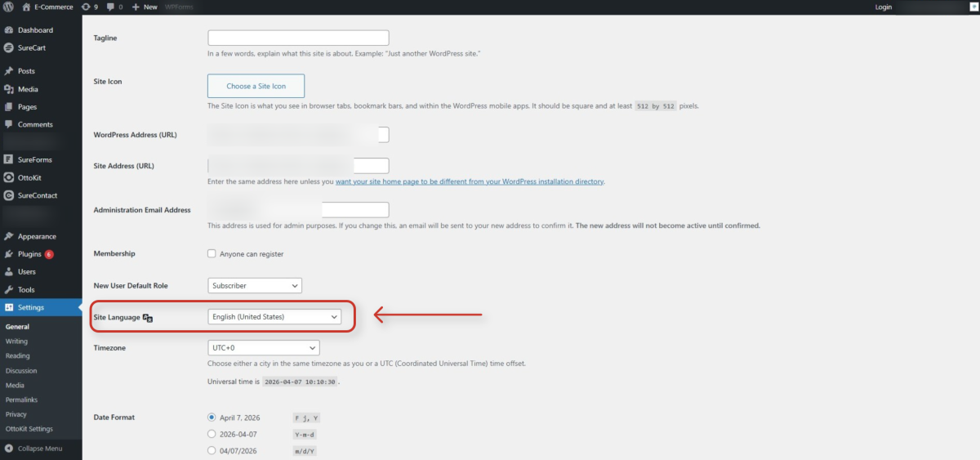This screenshot has width=980, height=460.
Task: Click the 'm/d/Y' format code
Action: point(305,451)
